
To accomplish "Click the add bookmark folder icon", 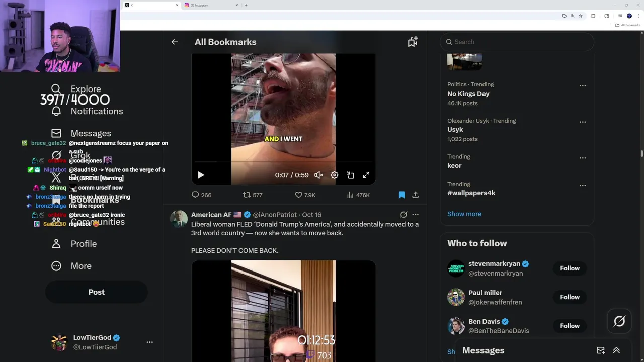I will [x=413, y=42].
